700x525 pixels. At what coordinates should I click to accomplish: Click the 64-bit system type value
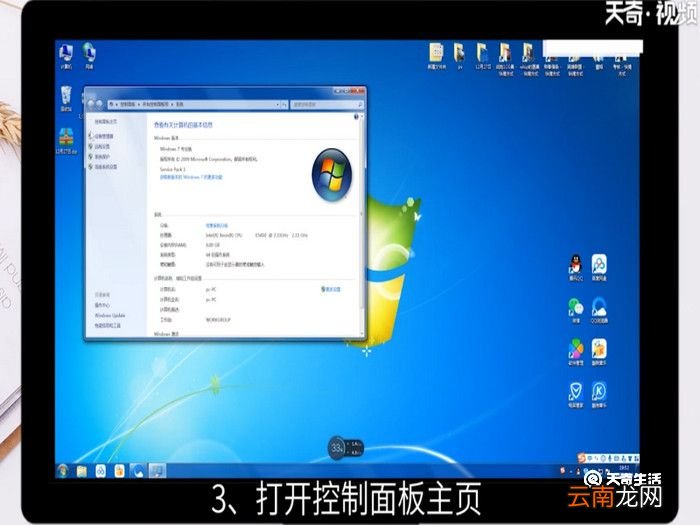click(217, 255)
